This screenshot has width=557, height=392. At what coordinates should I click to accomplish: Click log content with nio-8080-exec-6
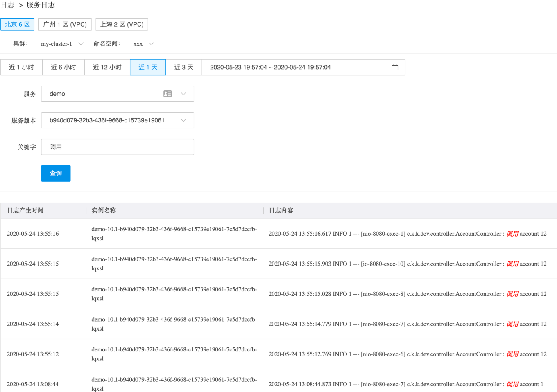(408, 354)
